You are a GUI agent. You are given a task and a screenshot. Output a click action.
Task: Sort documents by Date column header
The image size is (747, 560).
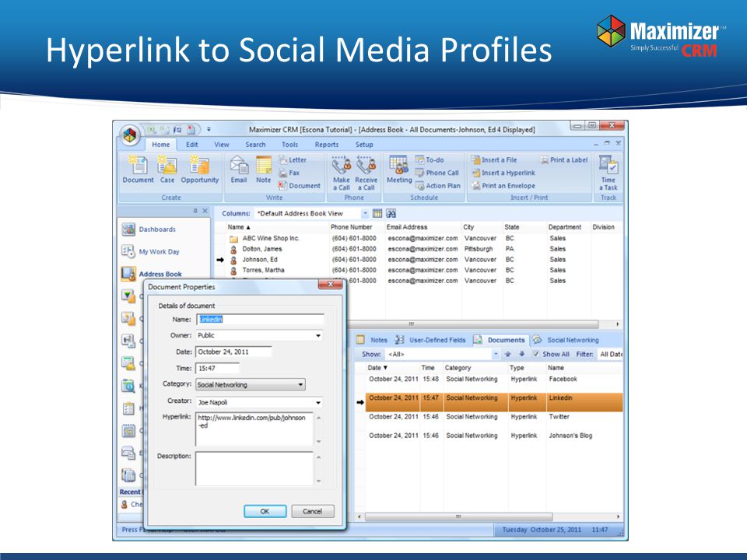coord(377,368)
